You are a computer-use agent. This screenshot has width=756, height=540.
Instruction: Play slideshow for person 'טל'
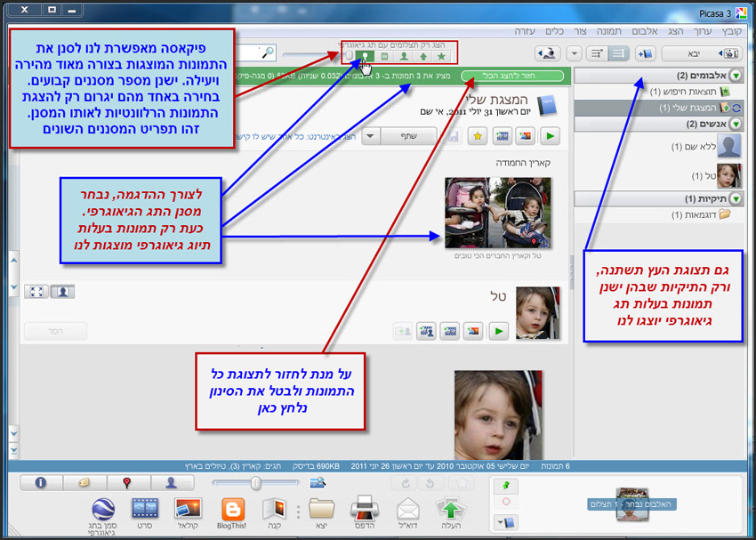point(499,331)
